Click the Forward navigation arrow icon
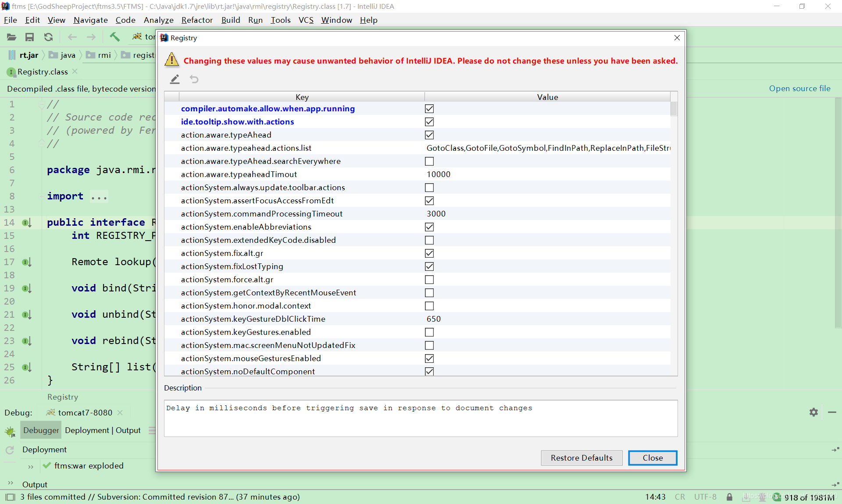The width and height of the screenshot is (842, 504). pos(91,37)
